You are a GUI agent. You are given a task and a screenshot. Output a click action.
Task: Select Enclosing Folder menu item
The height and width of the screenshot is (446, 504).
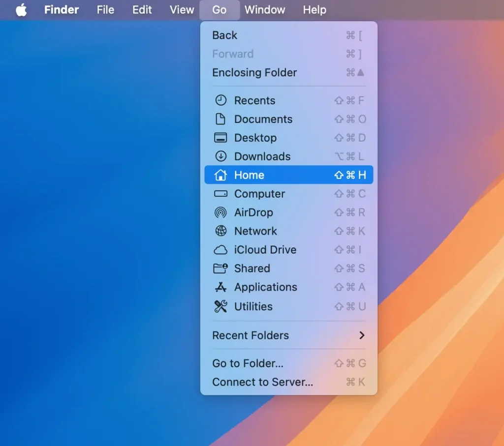click(x=288, y=72)
